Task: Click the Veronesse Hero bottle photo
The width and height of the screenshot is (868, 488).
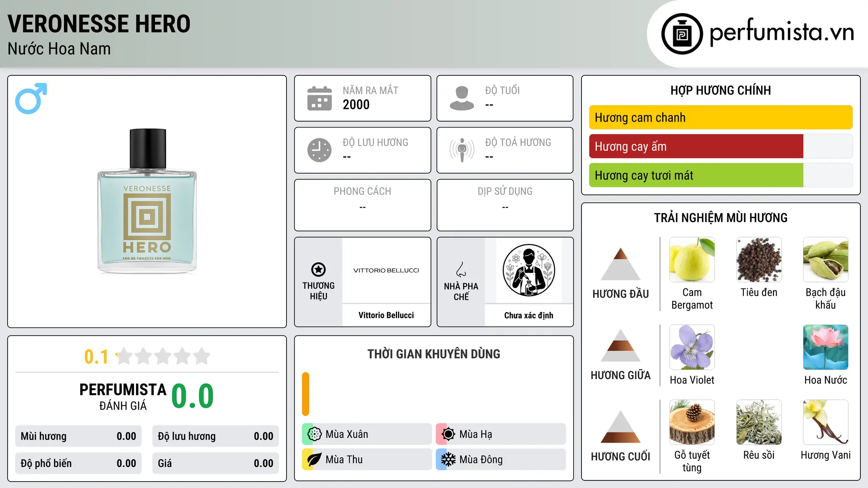Action: tap(147, 201)
